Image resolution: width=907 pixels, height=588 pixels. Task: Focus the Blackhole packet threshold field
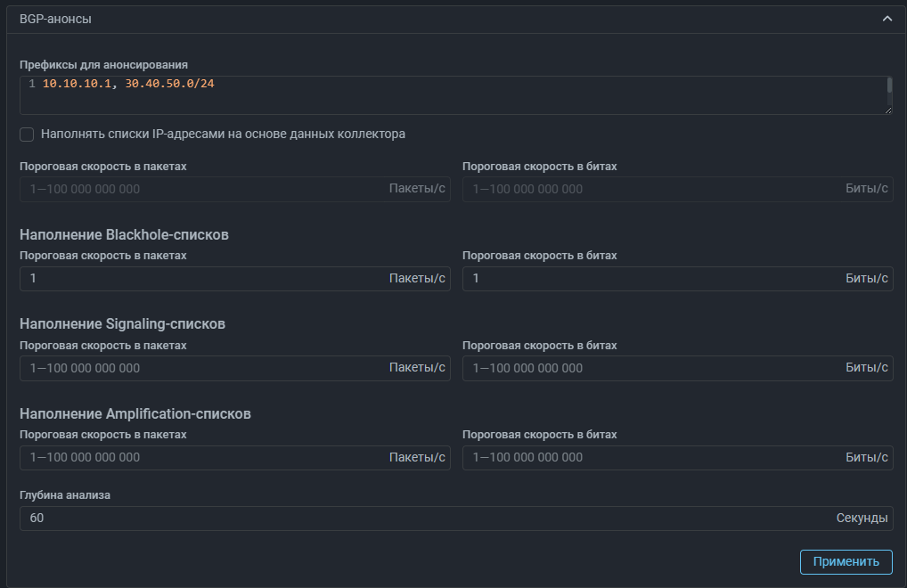point(205,279)
